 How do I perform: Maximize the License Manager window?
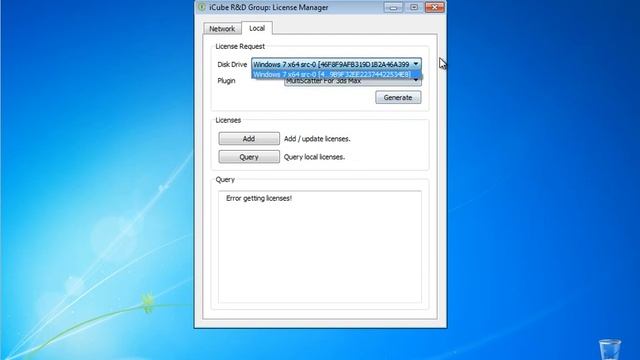tap(413, 7)
